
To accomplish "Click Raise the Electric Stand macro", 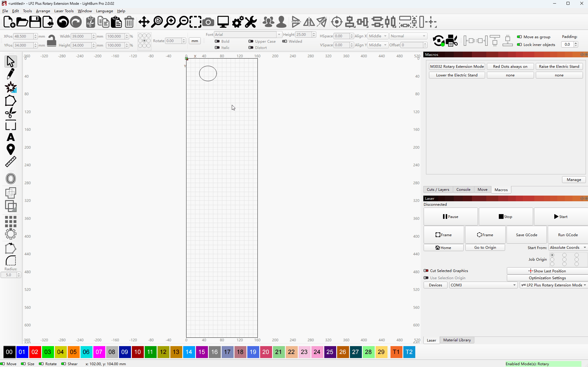I will (559, 66).
